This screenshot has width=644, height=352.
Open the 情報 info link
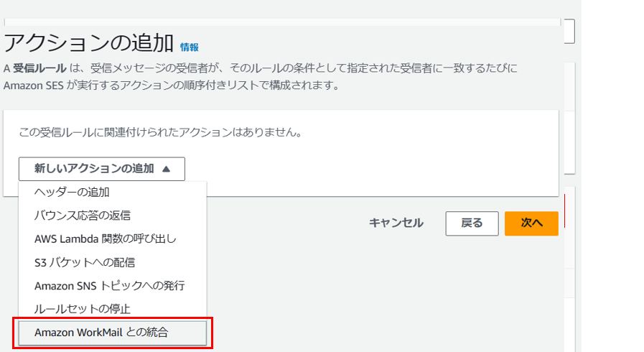click(x=190, y=47)
